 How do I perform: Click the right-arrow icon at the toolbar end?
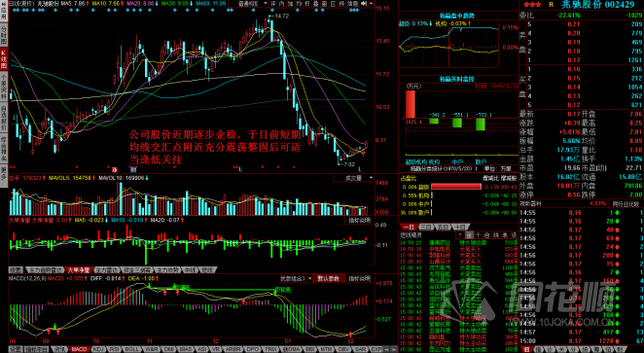point(364,3)
